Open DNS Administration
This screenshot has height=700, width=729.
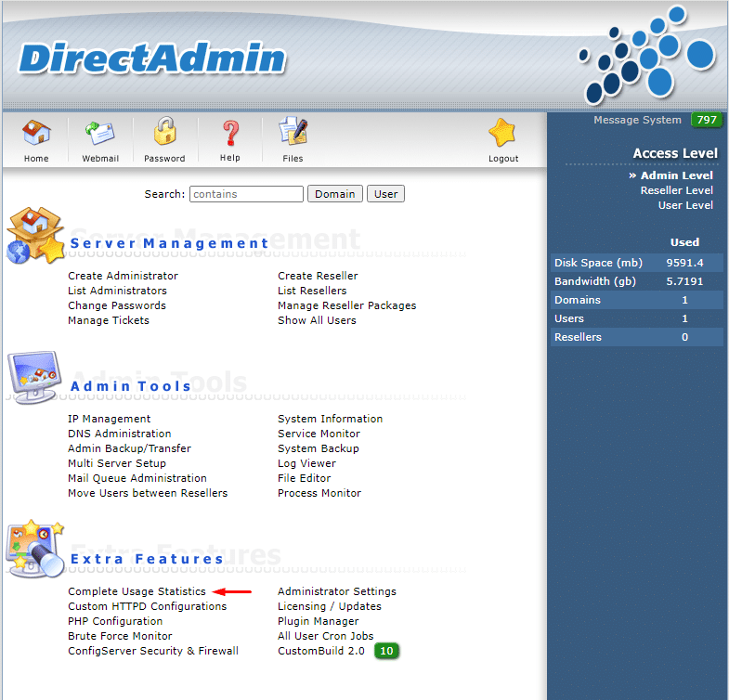pyautogui.click(x=120, y=434)
